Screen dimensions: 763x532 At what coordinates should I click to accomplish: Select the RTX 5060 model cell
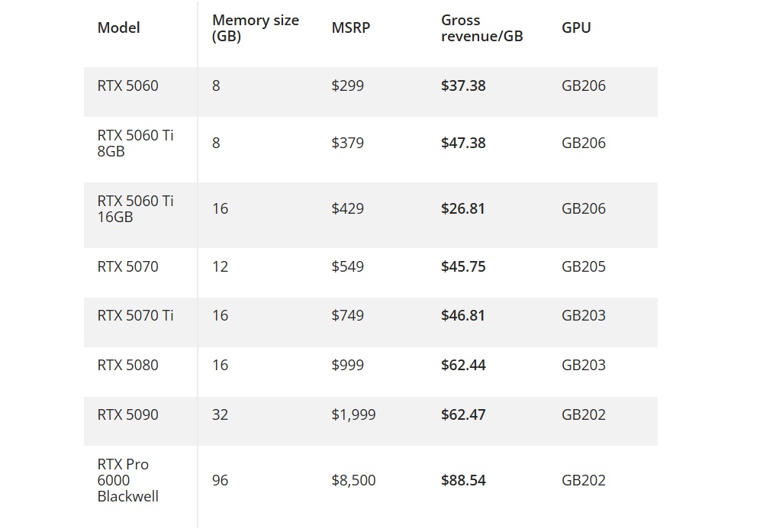128,85
